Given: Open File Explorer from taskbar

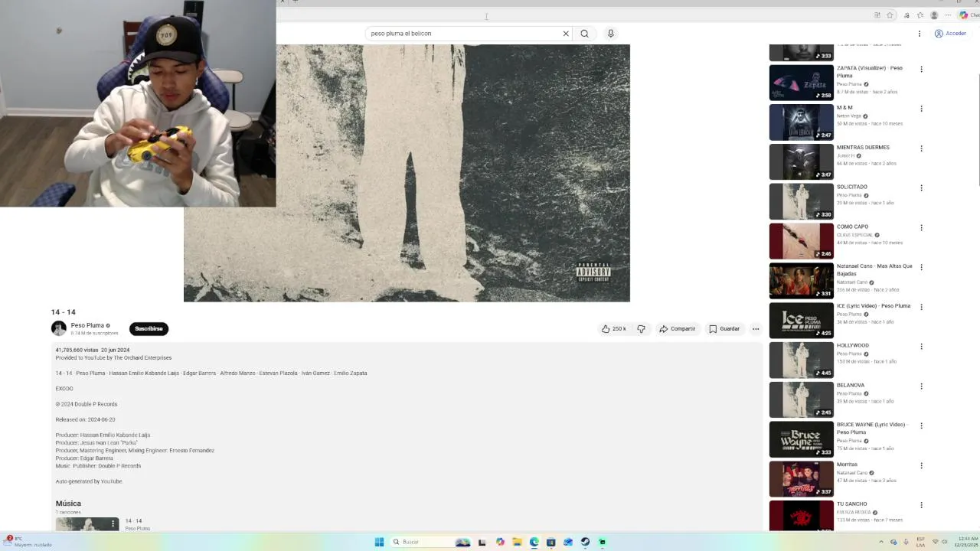Looking at the screenshot, I should pyautogui.click(x=517, y=542).
